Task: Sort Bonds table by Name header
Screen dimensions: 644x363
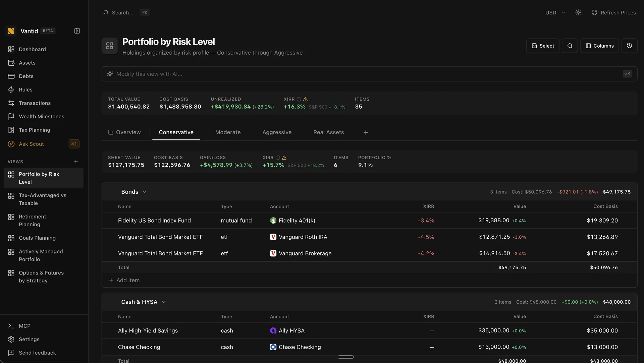Action: (x=124, y=206)
